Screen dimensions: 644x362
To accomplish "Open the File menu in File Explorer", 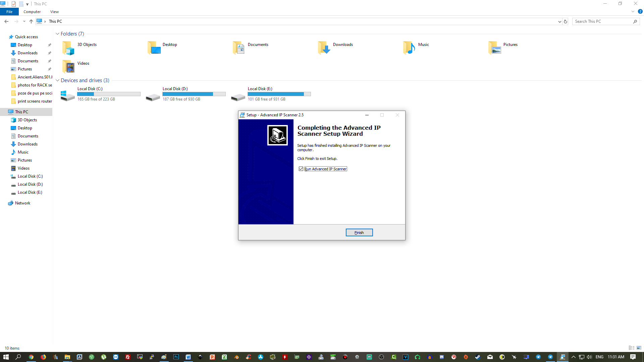I will click(9, 12).
